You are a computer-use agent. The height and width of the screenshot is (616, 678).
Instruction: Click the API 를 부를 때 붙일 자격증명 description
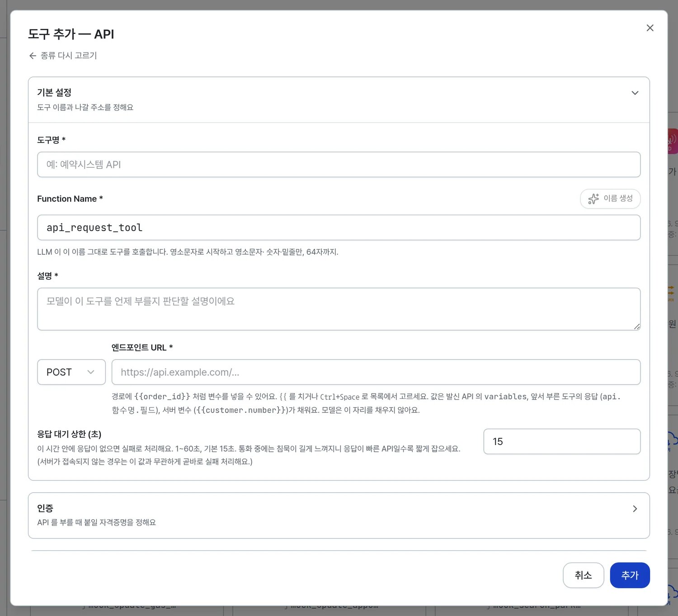(96, 522)
